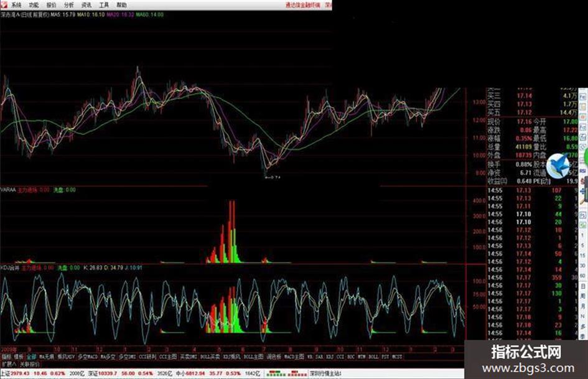Open the 资讯 menu

tap(86, 5)
